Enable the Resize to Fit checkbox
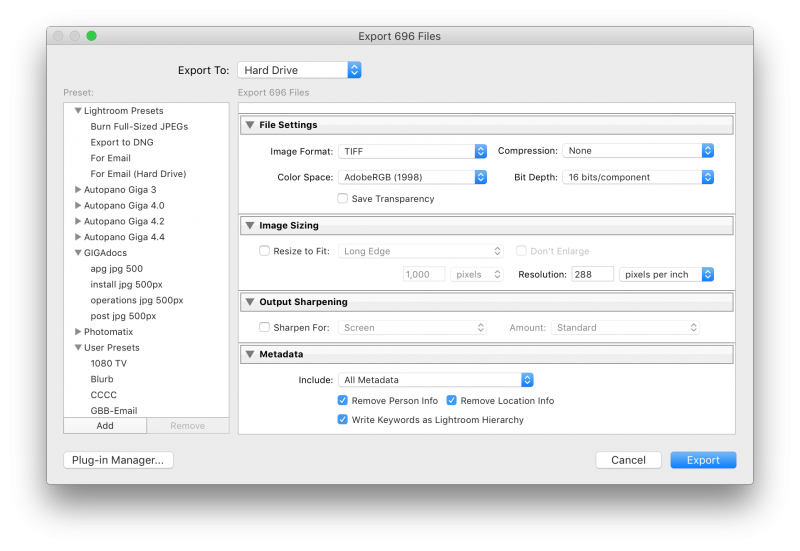The image size is (800, 551). pos(265,252)
